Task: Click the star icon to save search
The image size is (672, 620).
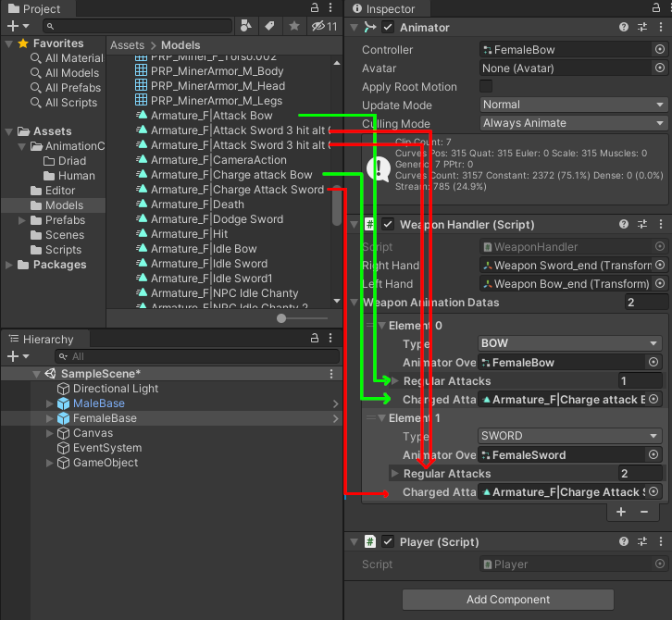Action: point(293,26)
